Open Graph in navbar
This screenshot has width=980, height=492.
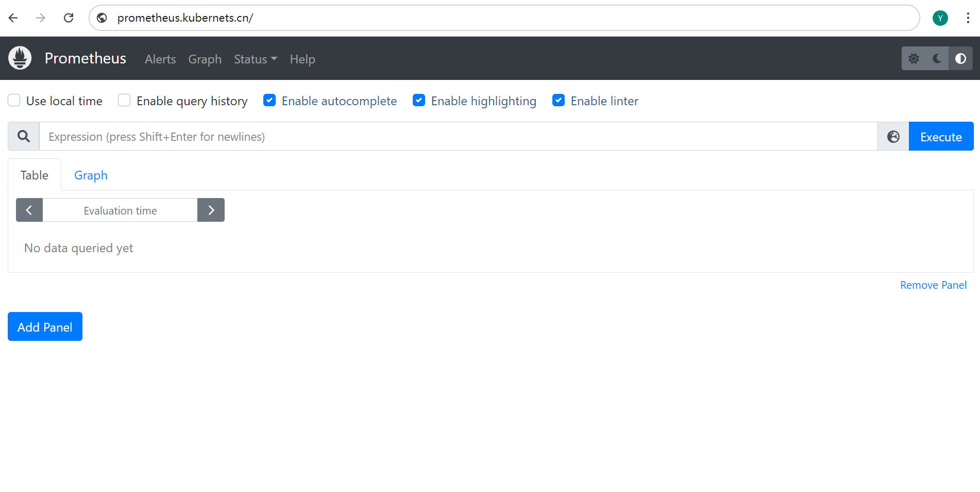point(205,59)
